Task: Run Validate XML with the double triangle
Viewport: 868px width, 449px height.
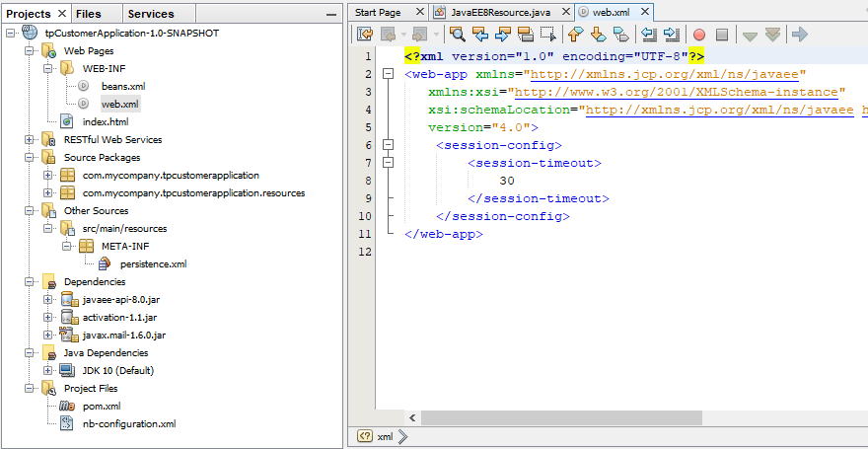Action: point(772,35)
